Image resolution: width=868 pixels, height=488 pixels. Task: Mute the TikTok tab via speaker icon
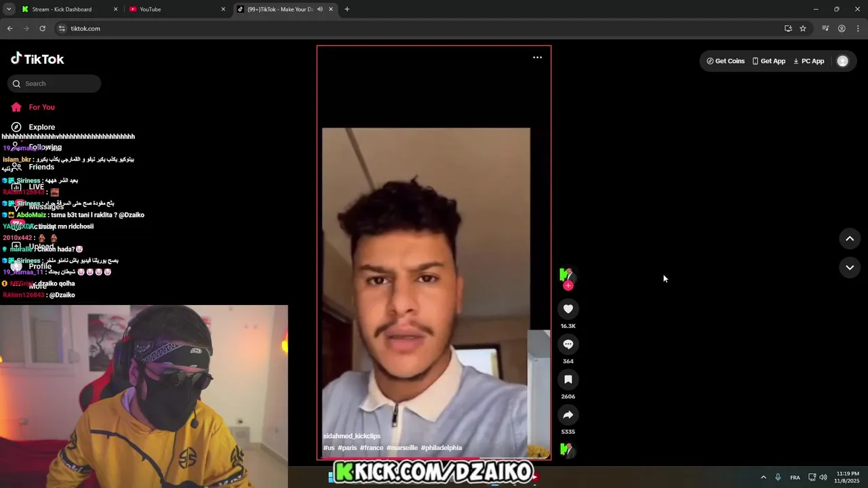(320, 9)
